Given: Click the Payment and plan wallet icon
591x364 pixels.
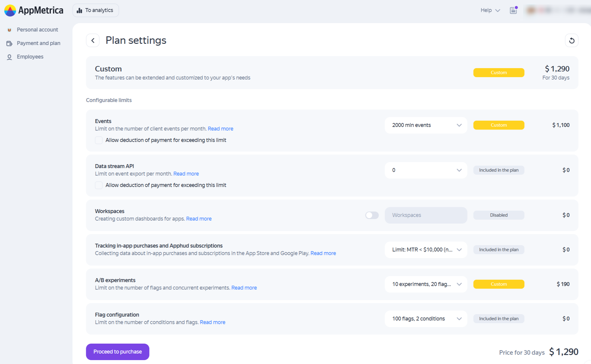Looking at the screenshot, I should click(9, 44).
